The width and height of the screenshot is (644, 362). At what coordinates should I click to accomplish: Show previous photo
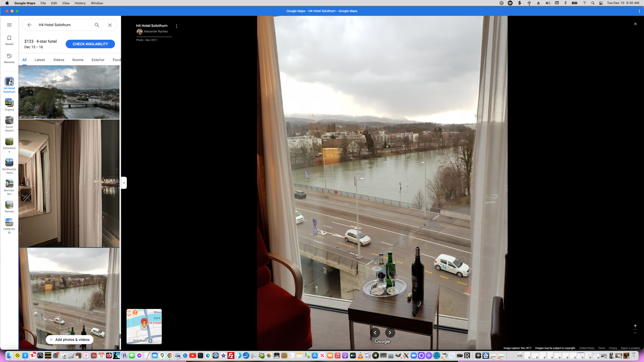click(x=375, y=333)
